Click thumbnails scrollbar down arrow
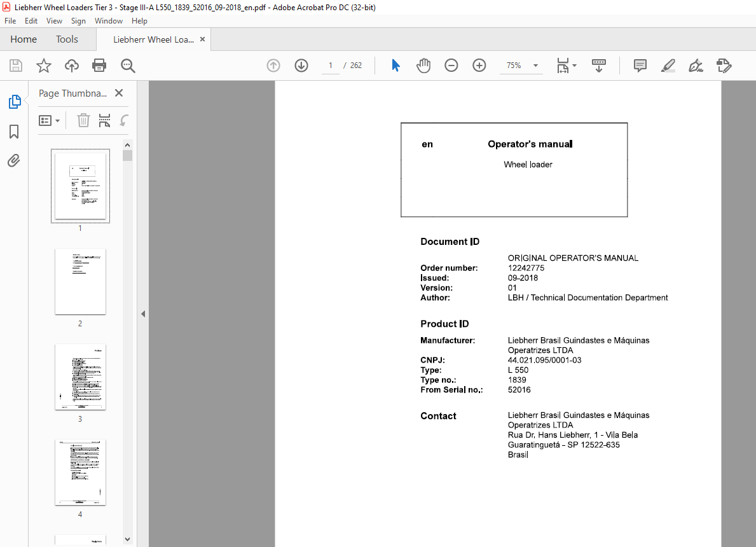This screenshot has height=547, width=756. coord(127,539)
